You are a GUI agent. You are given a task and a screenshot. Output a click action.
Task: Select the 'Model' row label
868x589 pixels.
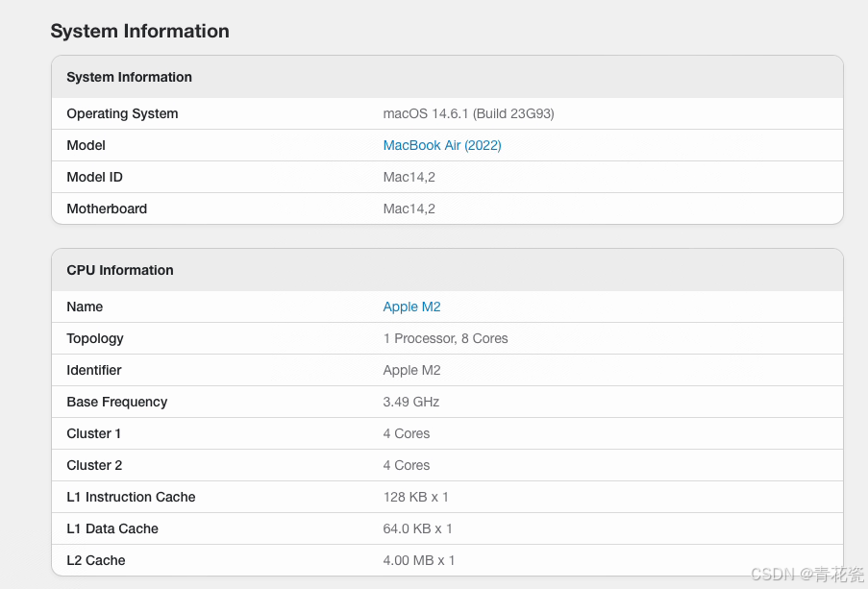86,146
